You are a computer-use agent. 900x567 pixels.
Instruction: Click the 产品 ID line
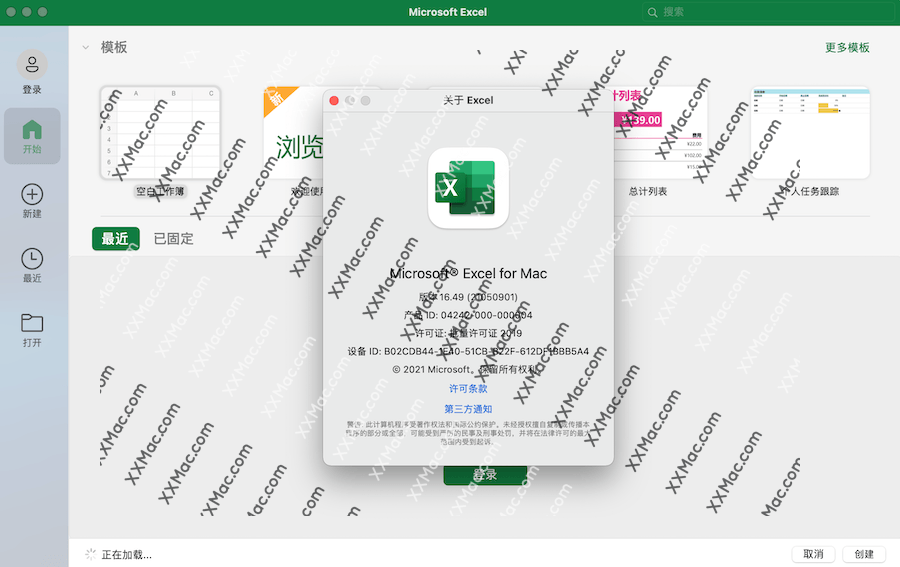point(468,315)
